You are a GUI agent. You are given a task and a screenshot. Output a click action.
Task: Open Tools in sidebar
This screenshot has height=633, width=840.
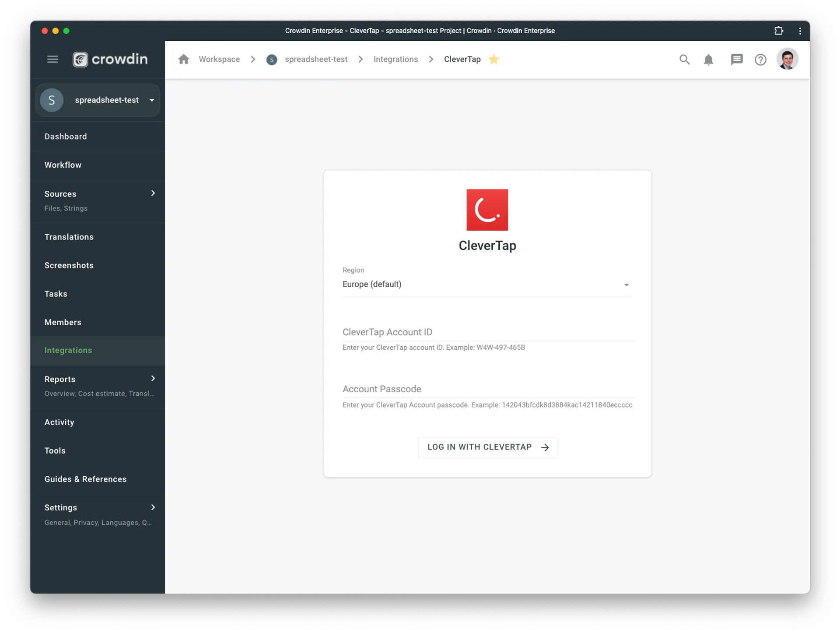(x=98, y=450)
